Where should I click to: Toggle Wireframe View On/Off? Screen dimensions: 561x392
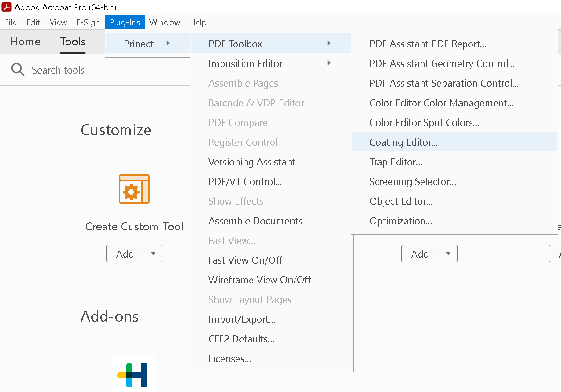point(271,280)
